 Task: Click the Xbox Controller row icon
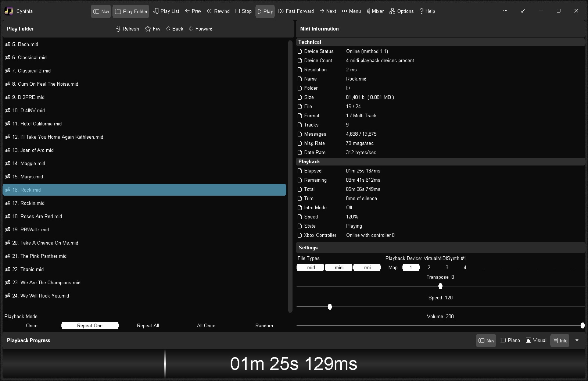(300, 235)
